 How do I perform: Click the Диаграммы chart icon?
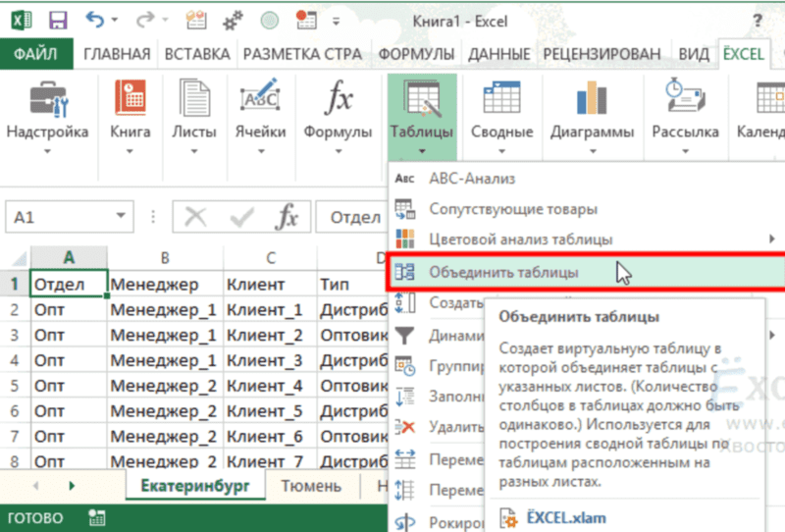coord(592,101)
